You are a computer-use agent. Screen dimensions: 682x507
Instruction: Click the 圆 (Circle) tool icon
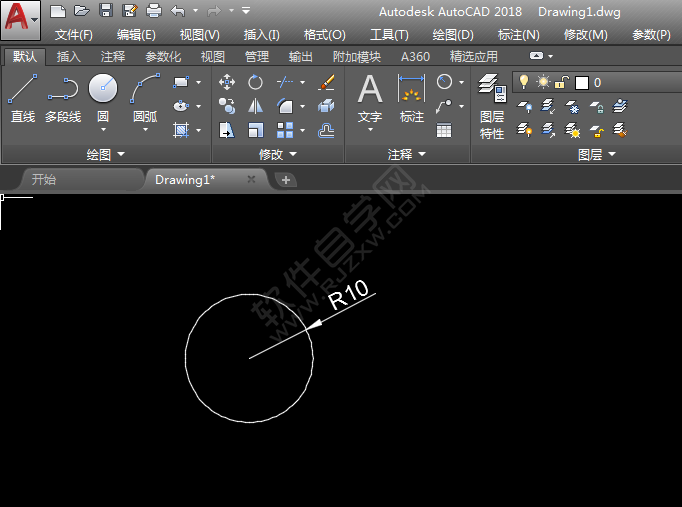click(103, 90)
